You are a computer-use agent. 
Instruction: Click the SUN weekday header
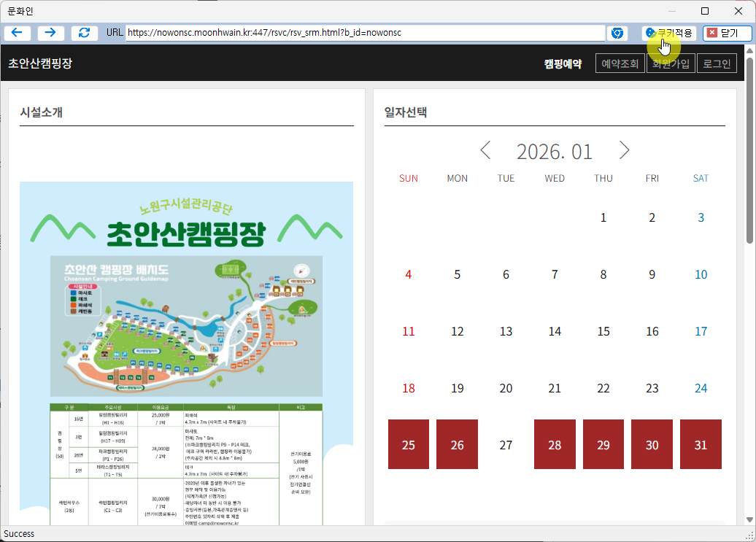(x=409, y=178)
